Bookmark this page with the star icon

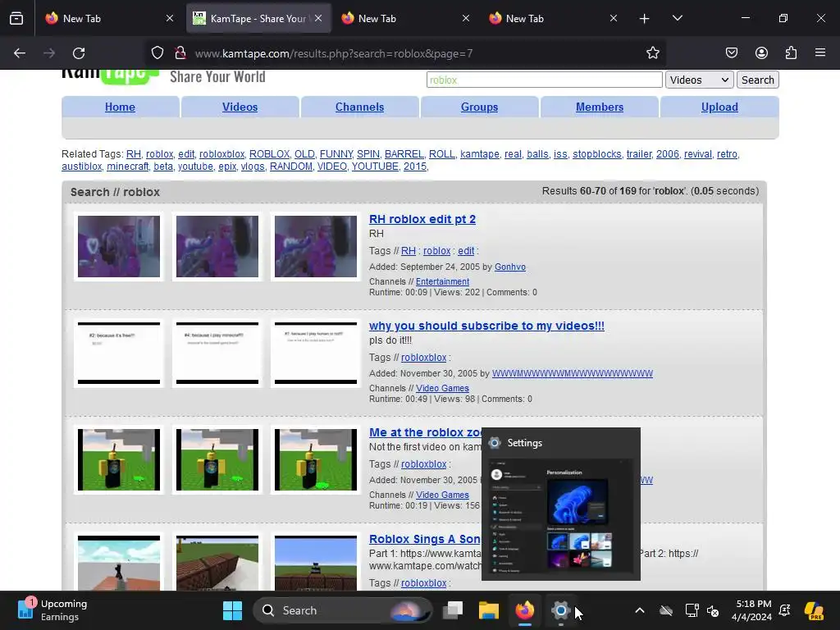pyautogui.click(x=652, y=53)
